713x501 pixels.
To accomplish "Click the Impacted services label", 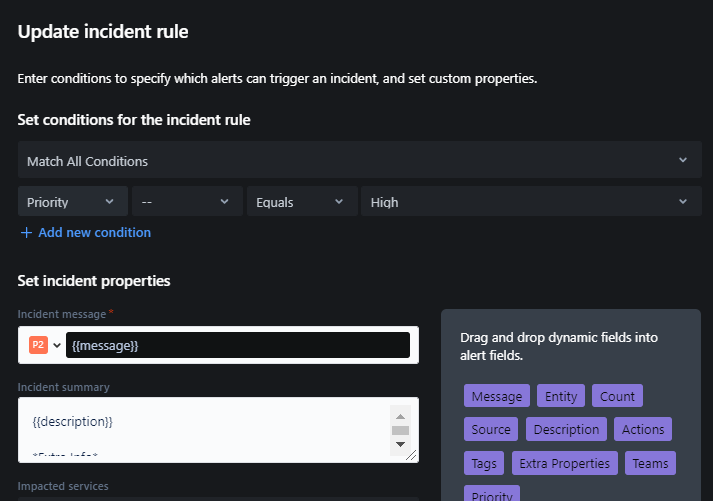I will [x=63, y=486].
